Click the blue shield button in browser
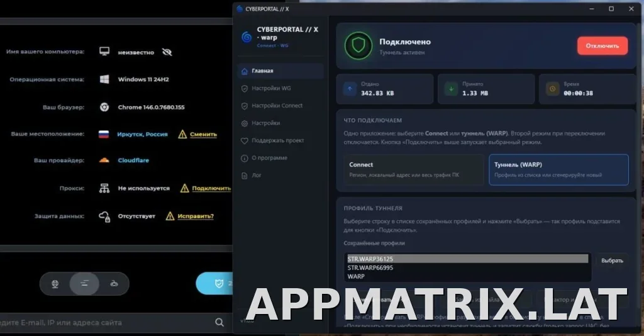The height and width of the screenshot is (336, 644). (214, 283)
